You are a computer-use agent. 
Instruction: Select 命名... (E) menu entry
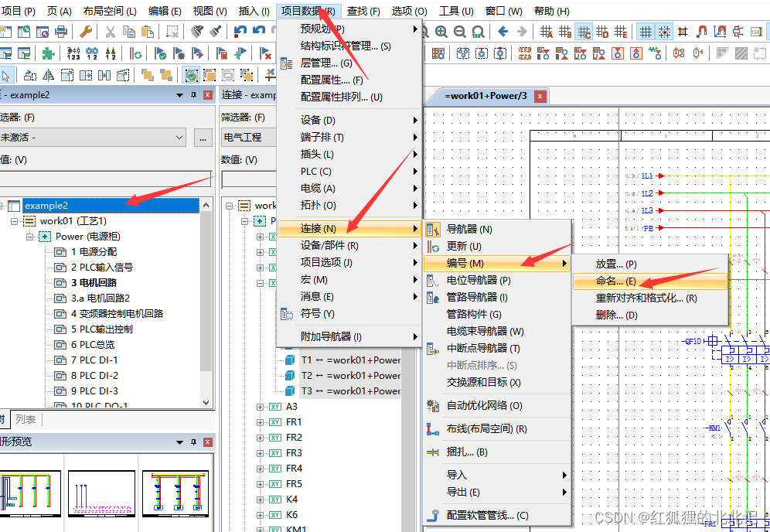[x=615, y=281]
